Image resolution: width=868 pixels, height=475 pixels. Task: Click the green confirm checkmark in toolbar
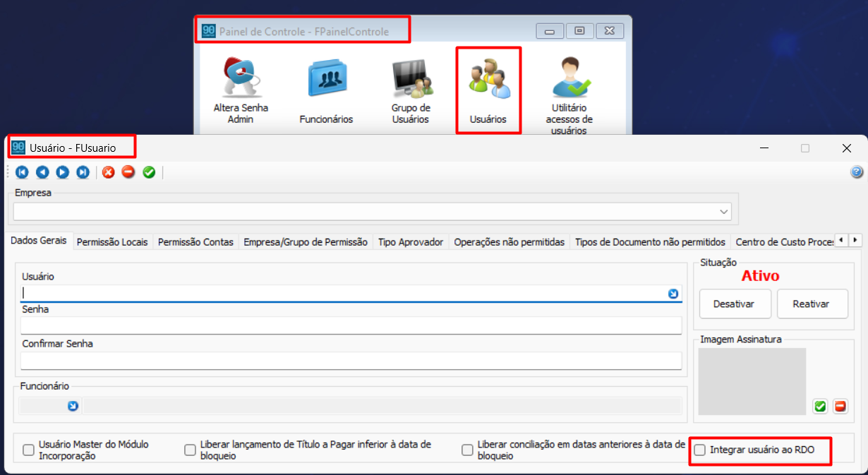(x=149, y=172)
